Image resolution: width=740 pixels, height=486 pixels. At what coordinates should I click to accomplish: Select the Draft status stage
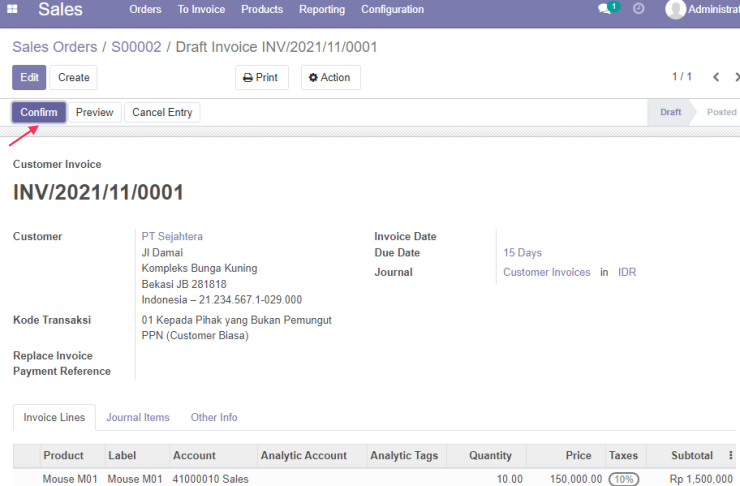click(x=670, y=112)
